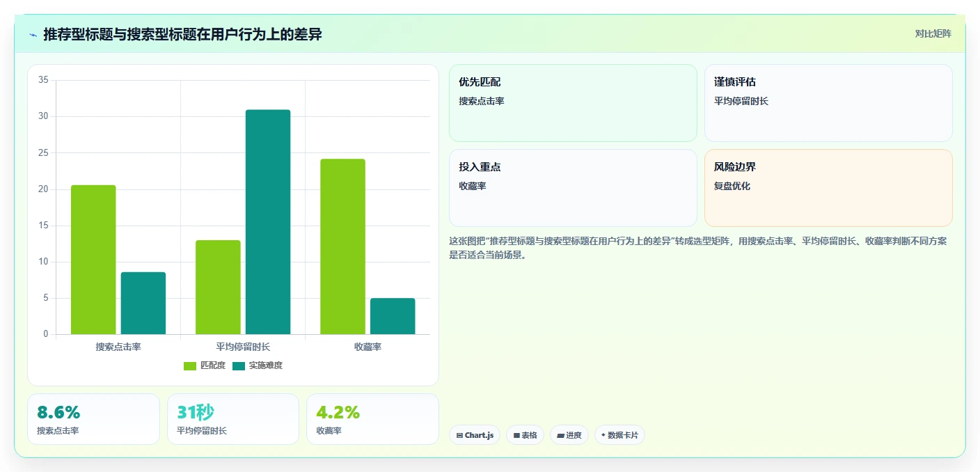
Task: Click the green 搜索点击率 匹配度 bar
Action: [93, 260]
